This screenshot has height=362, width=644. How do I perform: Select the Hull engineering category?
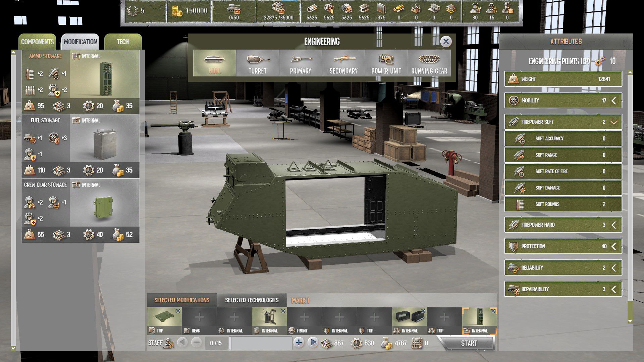tap(215, 63)
